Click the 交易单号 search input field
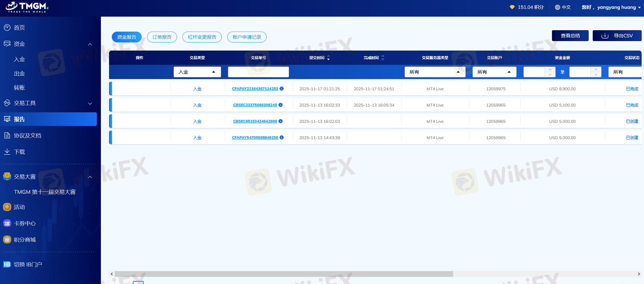The width and height of the screenshot is (644, 284). pos(258,72)
